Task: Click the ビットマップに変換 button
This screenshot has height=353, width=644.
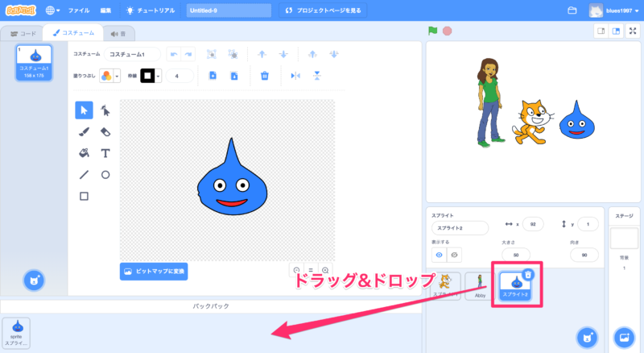Action: 154,272
